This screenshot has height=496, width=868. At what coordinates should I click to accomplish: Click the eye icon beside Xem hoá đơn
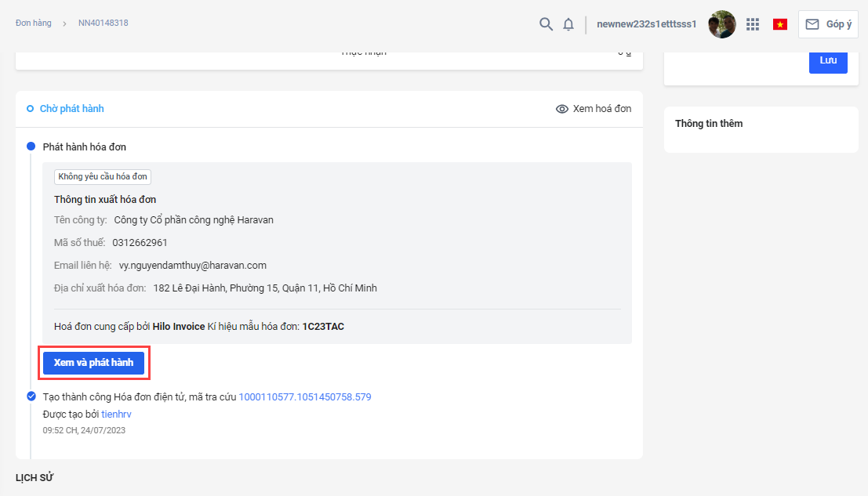561,109
